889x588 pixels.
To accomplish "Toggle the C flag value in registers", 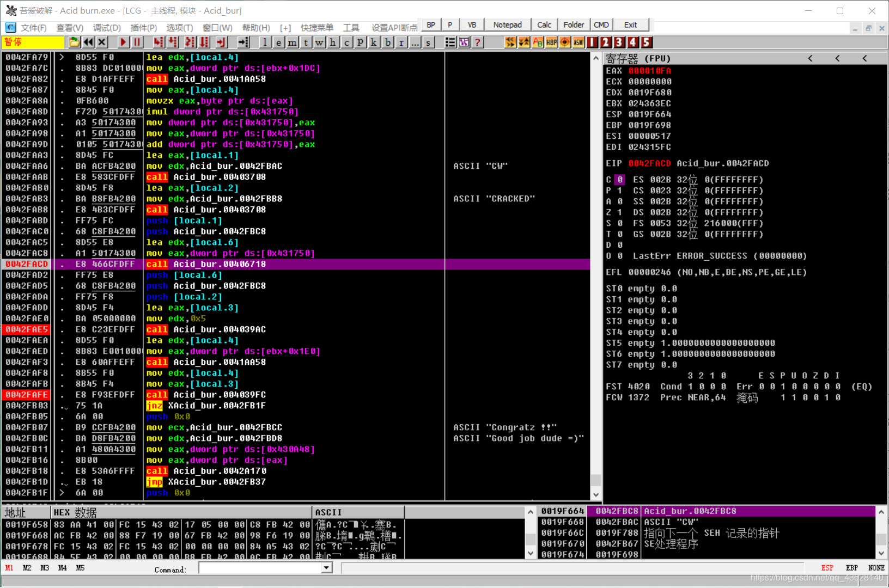I will (619, 180).
